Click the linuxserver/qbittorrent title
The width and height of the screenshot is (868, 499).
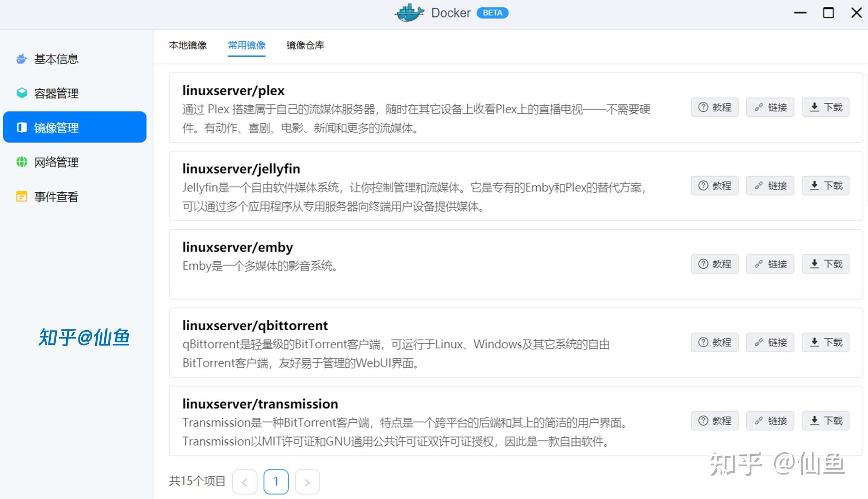(255, 326)
